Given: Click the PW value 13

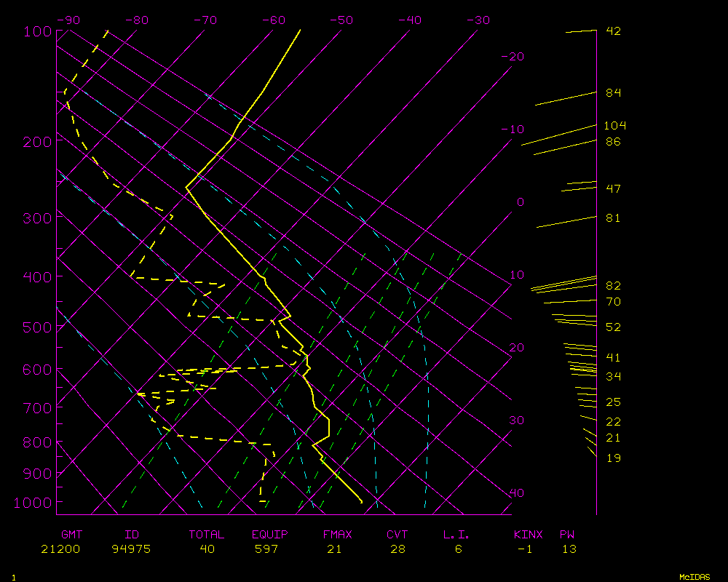Looking at the screenshot, I should (x=569, y=549).
